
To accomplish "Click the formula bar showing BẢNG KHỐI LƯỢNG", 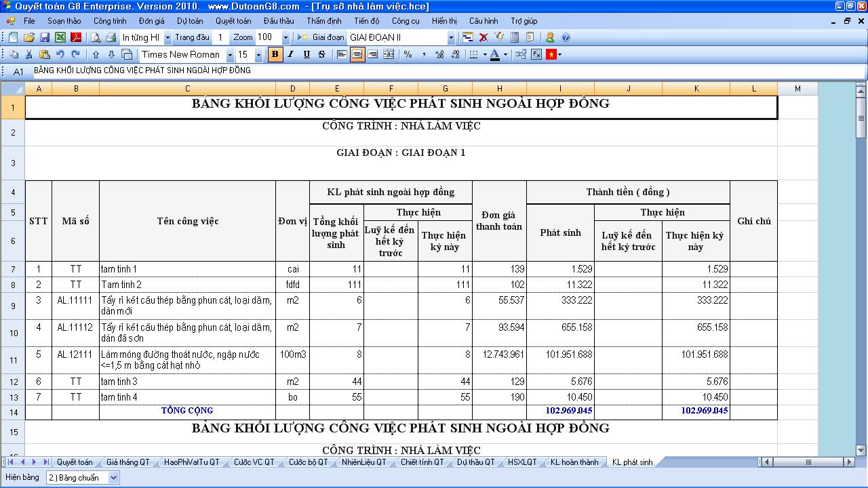I will pyautogui.click(x=448, y=70).
